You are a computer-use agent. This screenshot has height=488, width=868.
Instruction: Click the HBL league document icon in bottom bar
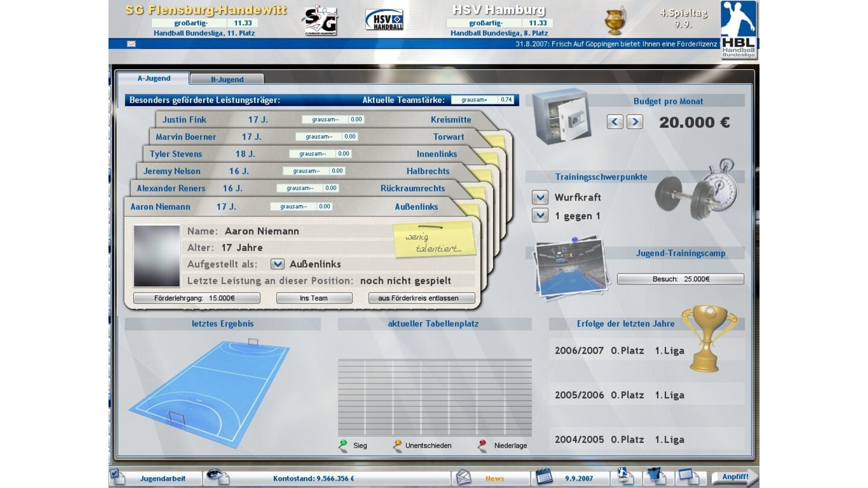[625, 477]
